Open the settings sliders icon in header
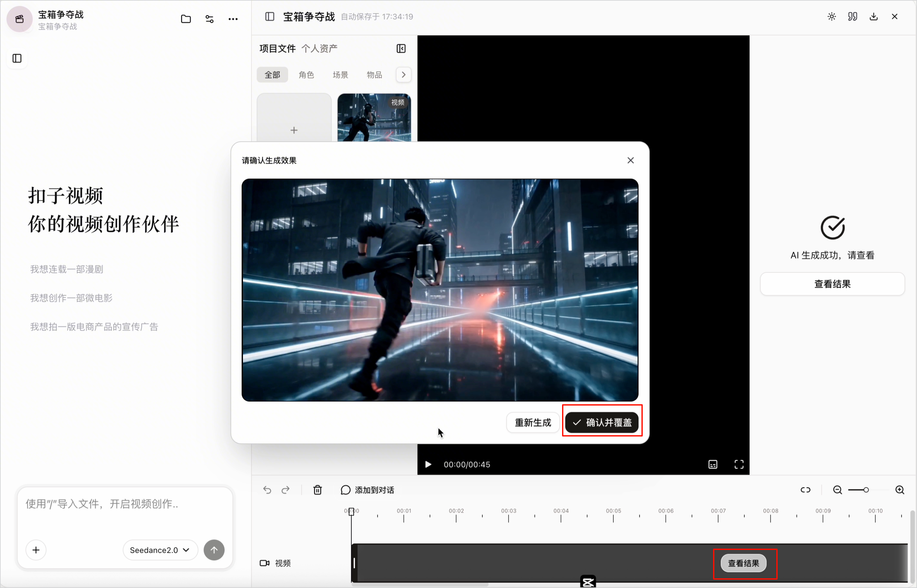The image size is (917, 588). [209, 19]
